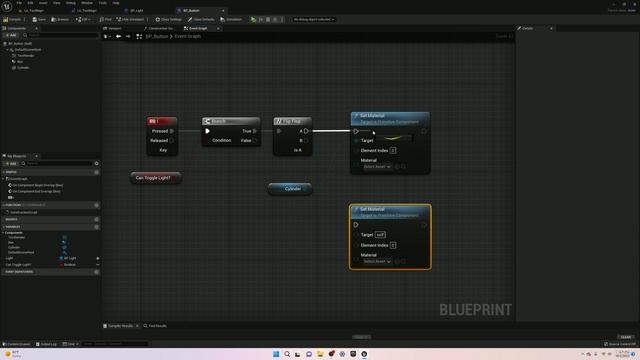Select the Cylinder variable node in graph
This screenshot has height=360, width=640.
tap(290, 189)
